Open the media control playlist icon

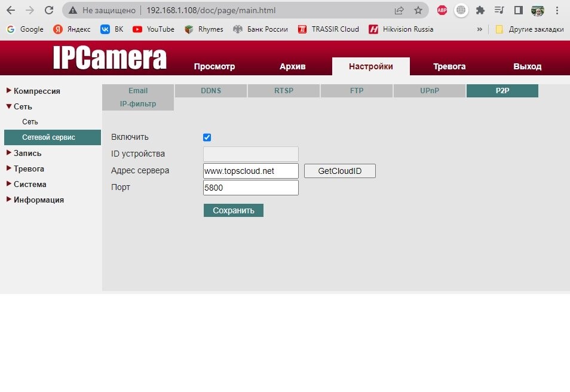coord(499,10)
